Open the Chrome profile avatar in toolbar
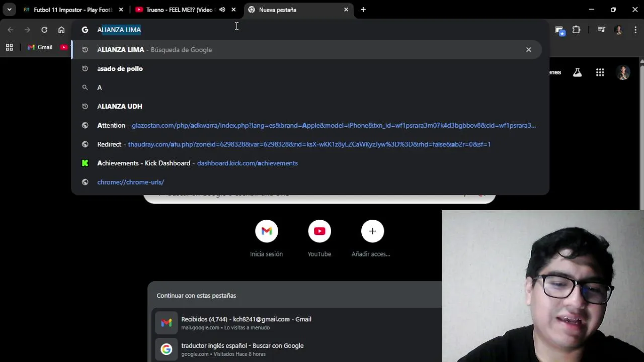The width and height of the screenshot is (644, 362). click(619, 30)
